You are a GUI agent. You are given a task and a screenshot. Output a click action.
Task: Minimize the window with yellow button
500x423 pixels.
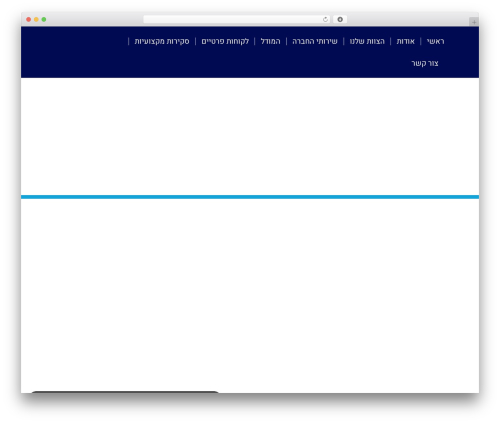click(x=36, y=19)
